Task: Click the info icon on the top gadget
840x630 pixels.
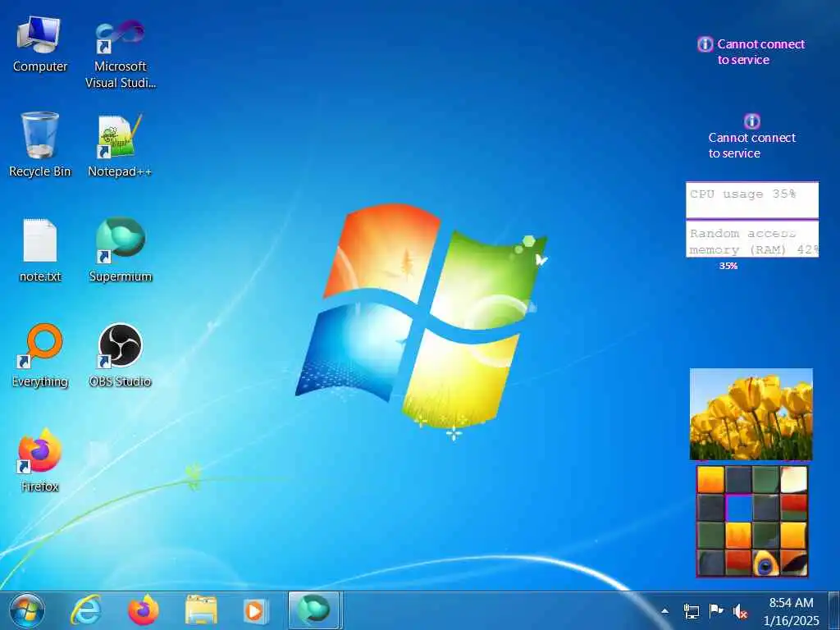Action: tap(705, 44)
